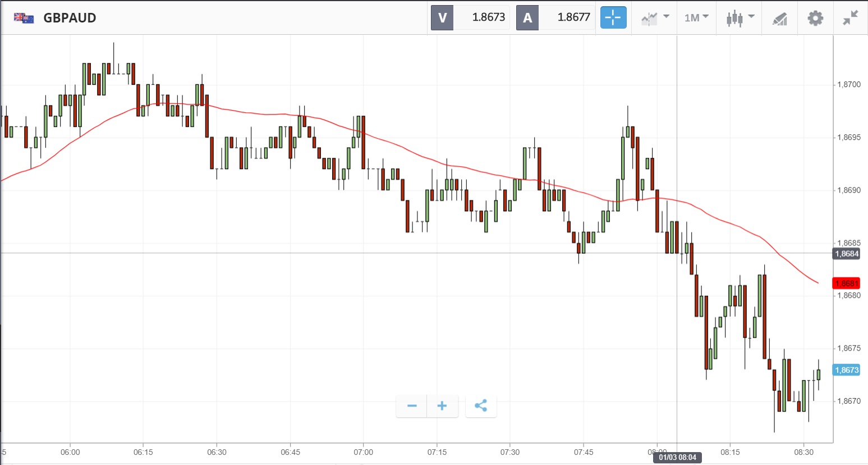Click the 07:00 label on time axis
Screen dimensions: 868x465
364,452
